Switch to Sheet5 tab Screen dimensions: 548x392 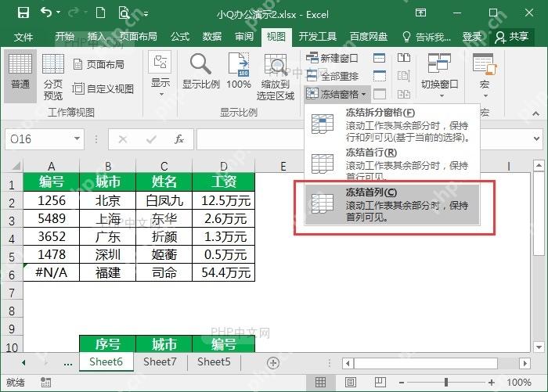pyautogui.click(x=214, y=361)
